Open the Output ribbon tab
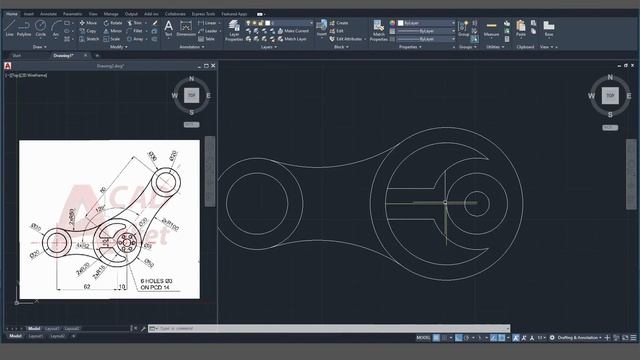Screen dimensions: 640x360 (131, 14)
